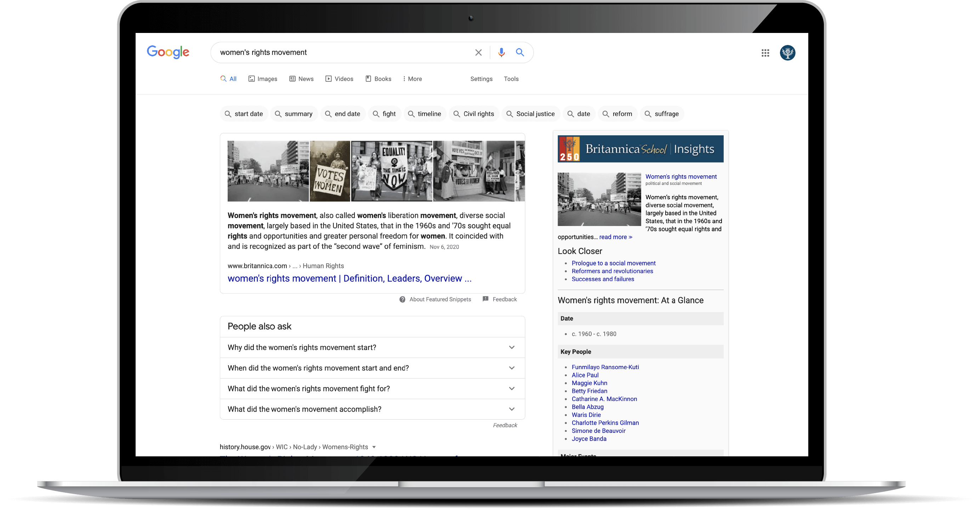
Task: Select the 'reform' suggestion chip
Action: click(618, 114)
